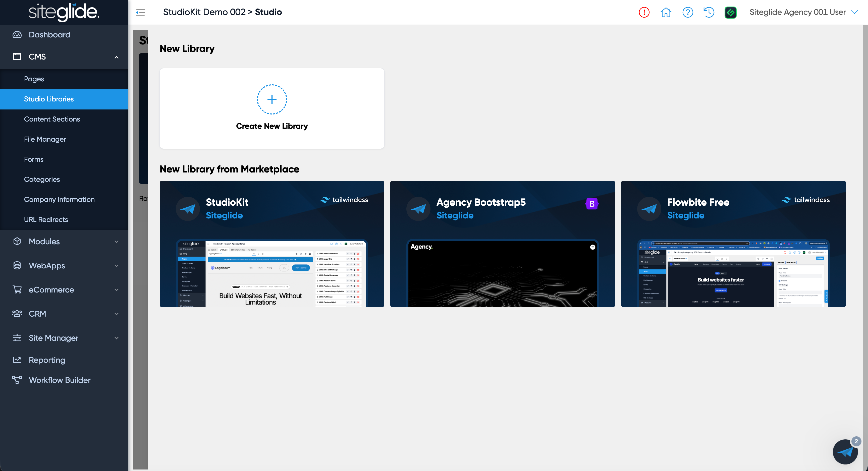Open the Siteglide Agency 001 User dropdown
Viewport: 868px width, 471px height.
pyautogui.click(x=804, y=13)
